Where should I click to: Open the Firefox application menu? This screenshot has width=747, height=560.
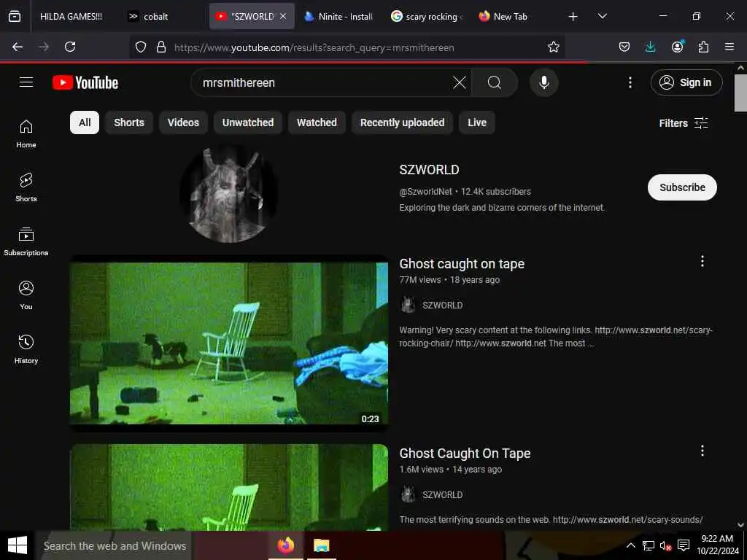tap(729, 47)
